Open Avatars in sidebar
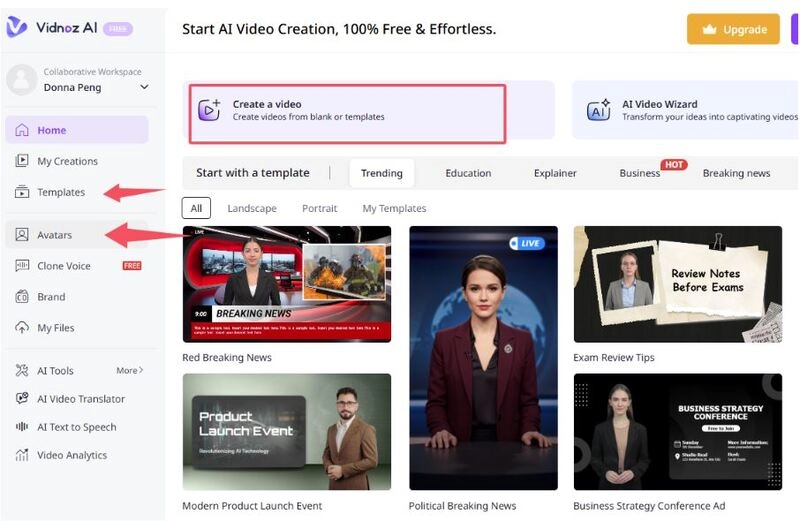 77,235
